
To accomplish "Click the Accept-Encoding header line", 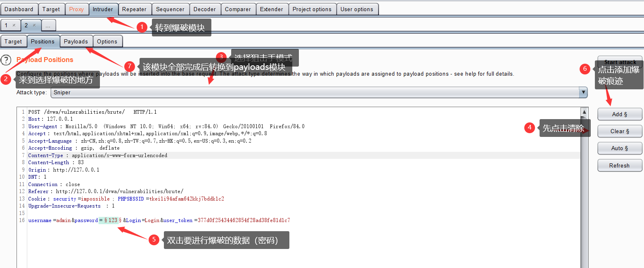I will tap(74, 148).
